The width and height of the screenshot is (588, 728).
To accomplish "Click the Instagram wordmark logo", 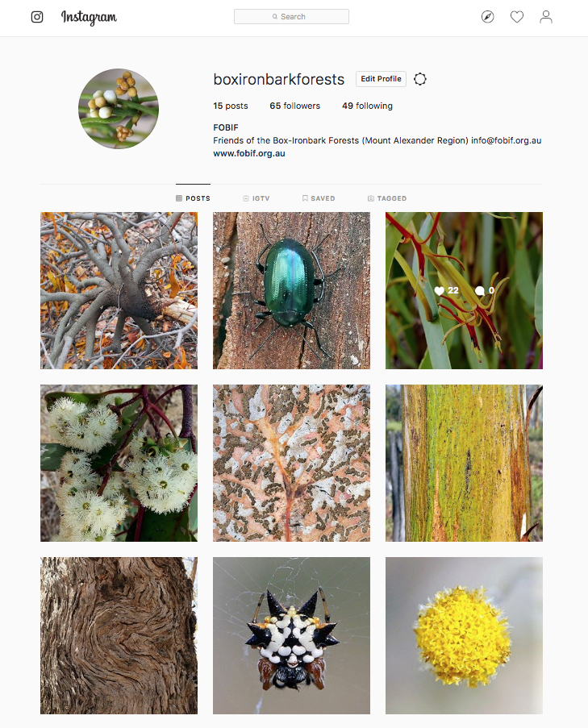I will pyautogui.click(x=89, y=18).
